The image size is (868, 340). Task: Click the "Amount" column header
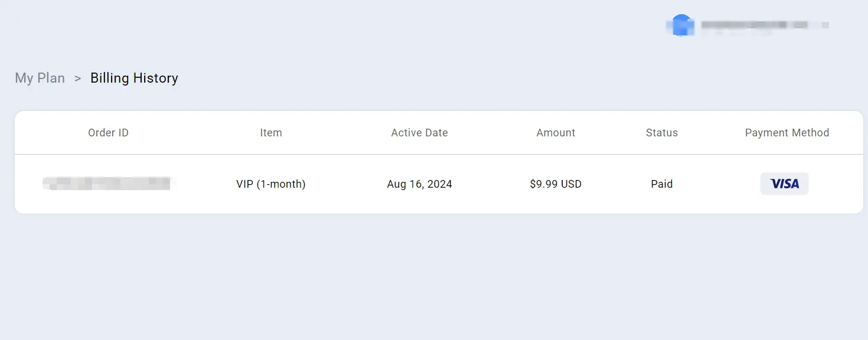click(x=555, y=133)
